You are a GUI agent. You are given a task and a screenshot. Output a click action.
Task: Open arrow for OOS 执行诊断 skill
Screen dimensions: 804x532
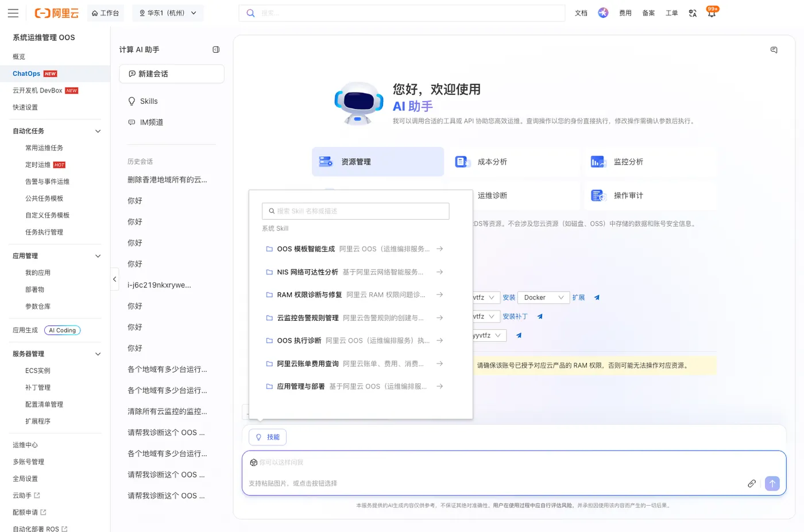pos(439,341)
